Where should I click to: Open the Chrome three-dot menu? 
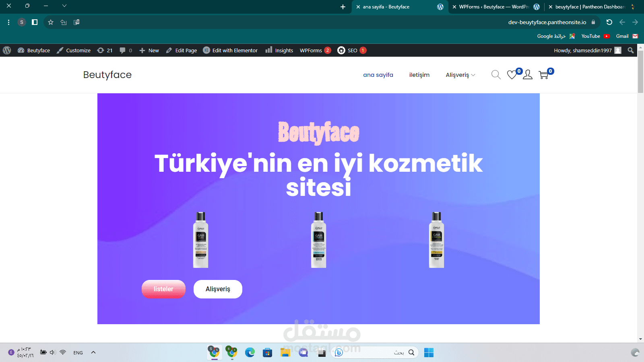8,22
